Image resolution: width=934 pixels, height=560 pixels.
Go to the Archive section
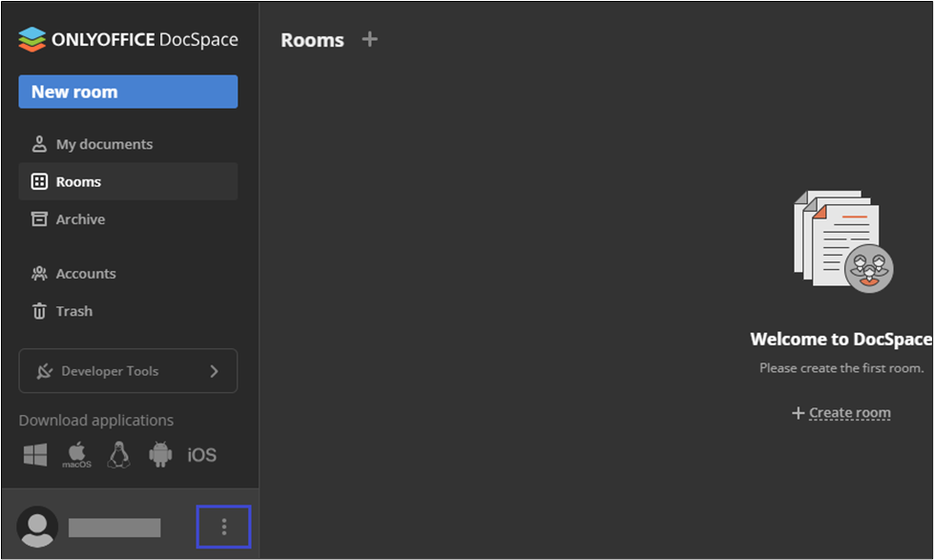tap(80, 219)
